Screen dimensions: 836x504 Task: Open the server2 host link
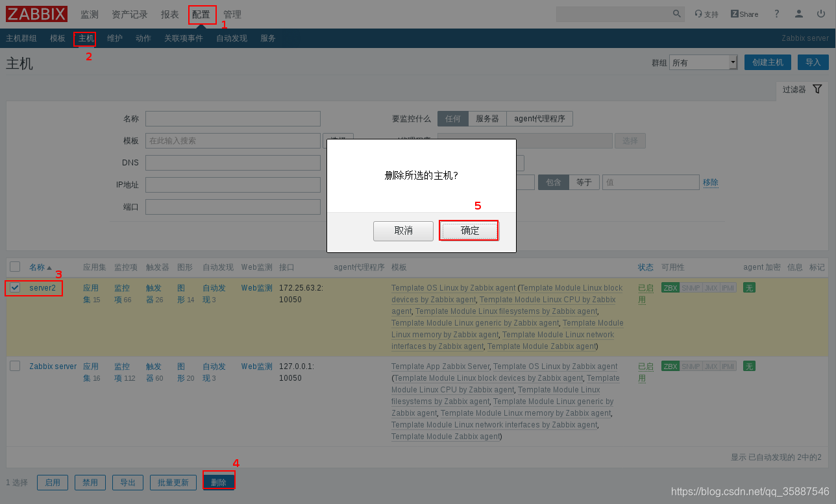click(x=42, y=288)
